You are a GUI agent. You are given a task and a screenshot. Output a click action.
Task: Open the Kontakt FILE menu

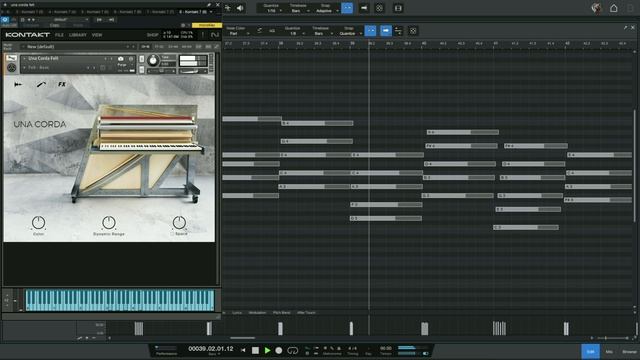(59, 35)
